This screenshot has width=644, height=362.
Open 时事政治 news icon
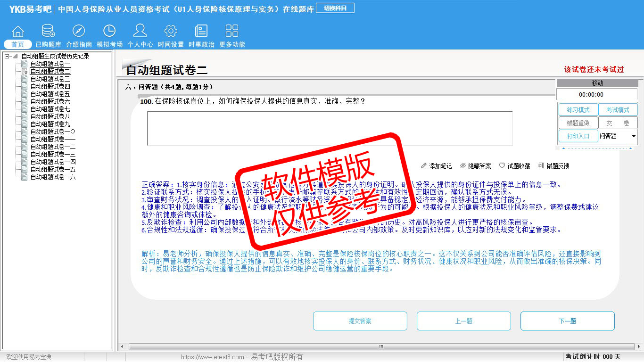[201, 32]
